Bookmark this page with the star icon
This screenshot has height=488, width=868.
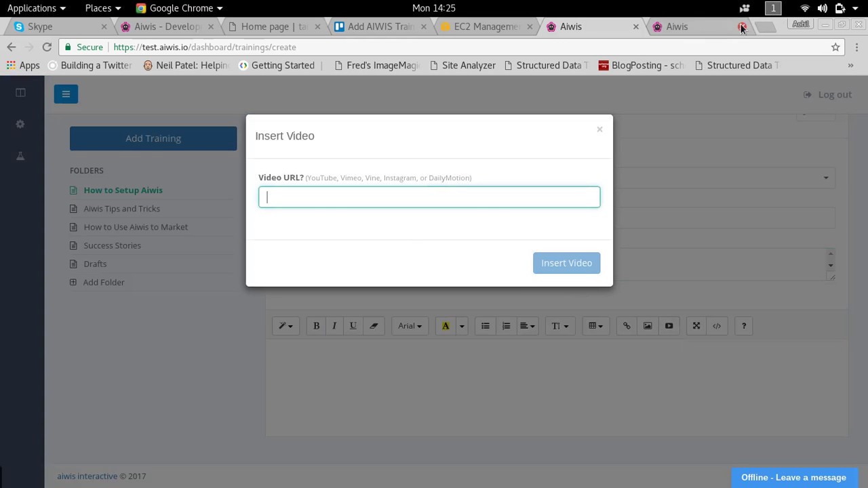tap(835, 47)
